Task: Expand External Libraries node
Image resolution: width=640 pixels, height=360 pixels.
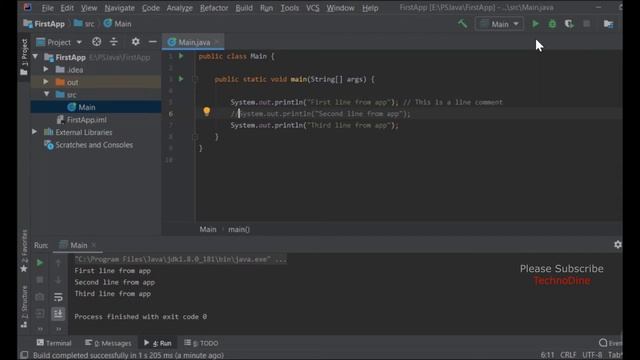Action: click(x=35, y=132)
